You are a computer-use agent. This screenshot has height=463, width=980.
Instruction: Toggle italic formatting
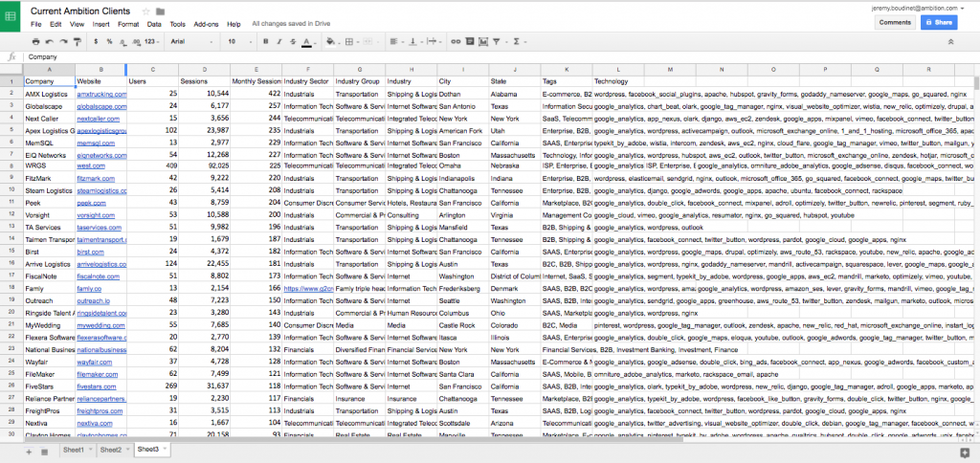[279, 42]
